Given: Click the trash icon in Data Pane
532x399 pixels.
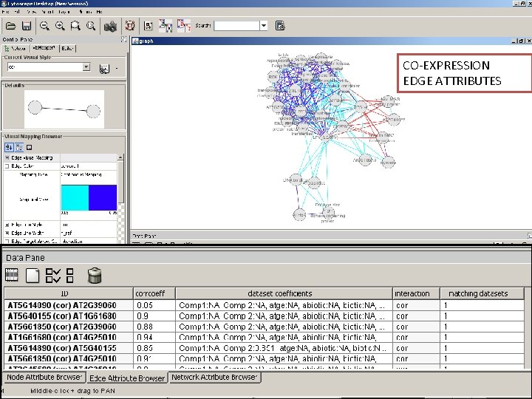Looking at the screenshot, I should tap(95, 276).
